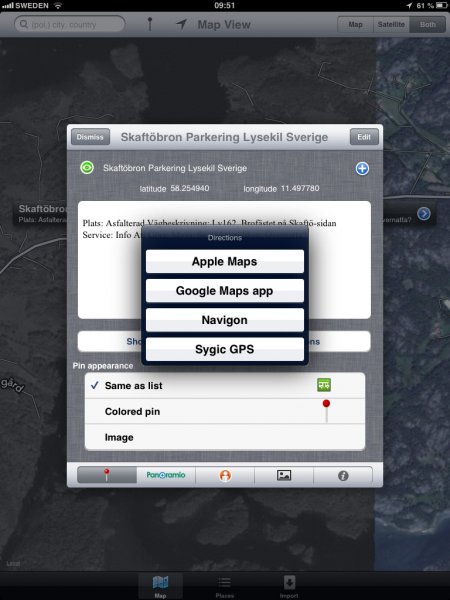Image resolution: width=450 pixels, height=600 pixels.
Task: Open the photo image segment
Action: pyautogui.click(x=284, y=475)
